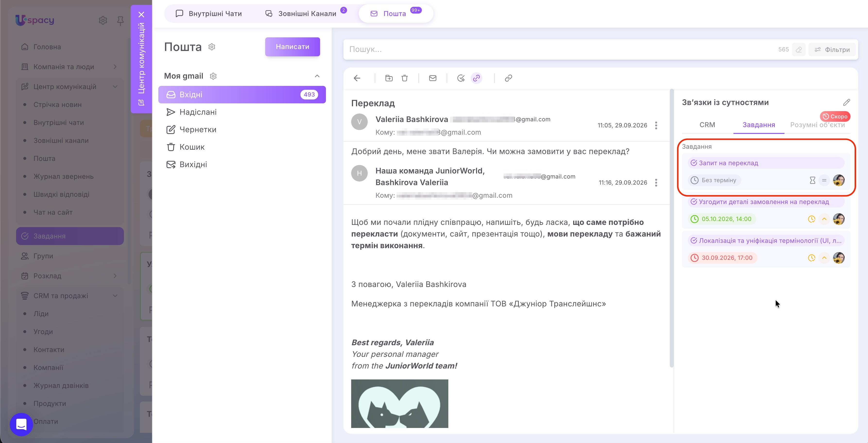Click the deadline 30.09.2026, 17:00 chip
The width and height of the screenshot is (868, 443).
tap(723, 258)
